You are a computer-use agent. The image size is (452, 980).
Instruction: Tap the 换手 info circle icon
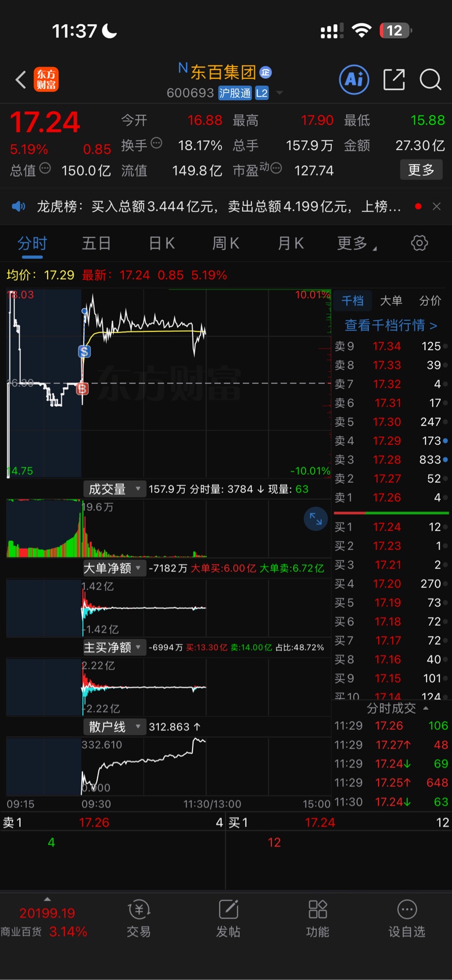click(x=156, y=143)
